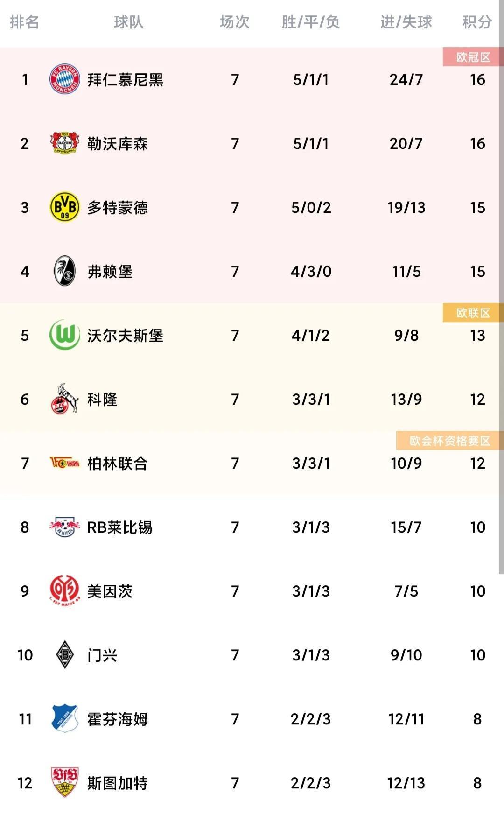Click the Mainz 05 red crest
The image size is (504, 815).
(65, 591)
